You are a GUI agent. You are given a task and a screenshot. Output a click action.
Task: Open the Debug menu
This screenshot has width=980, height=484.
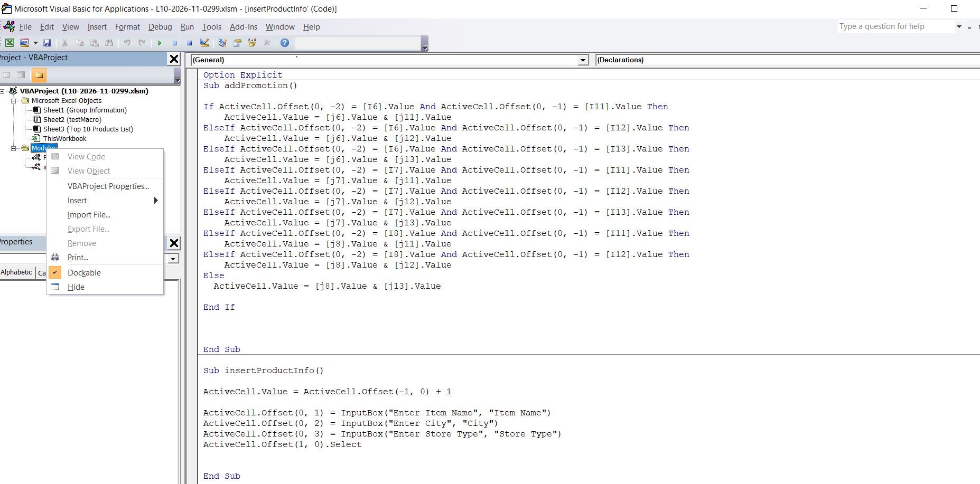(x=160, y=26)
